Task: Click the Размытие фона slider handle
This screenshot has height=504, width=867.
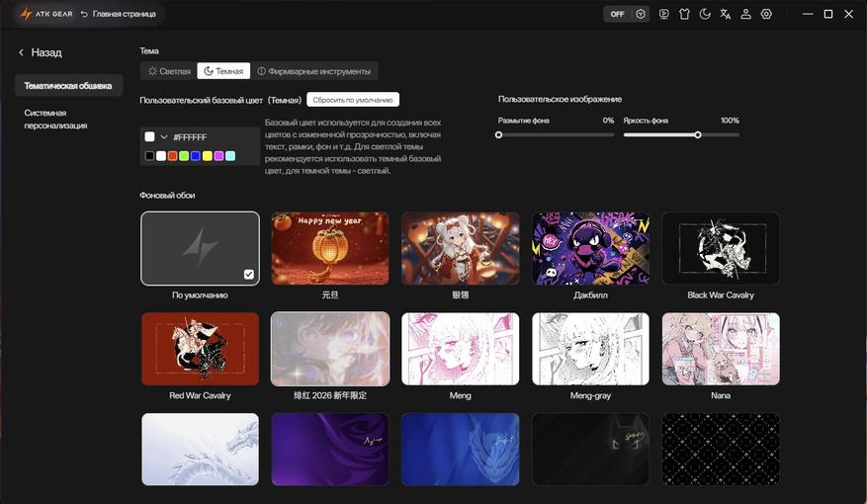Action: click(498, 134)
